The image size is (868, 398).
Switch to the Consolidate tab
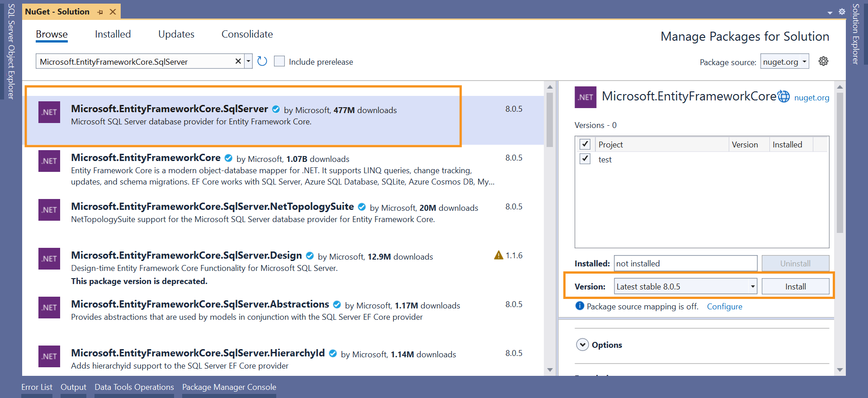pyautogui.click(x=247, y=34)
